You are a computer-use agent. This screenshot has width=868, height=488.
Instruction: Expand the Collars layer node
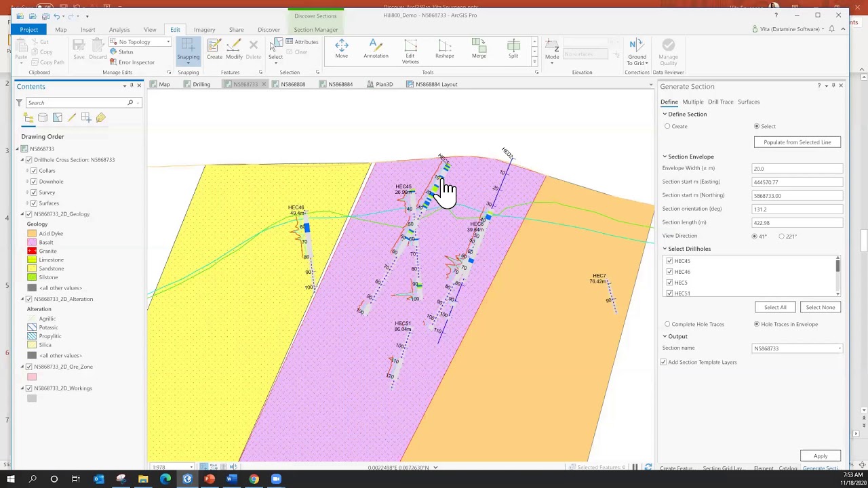point(28,171)
